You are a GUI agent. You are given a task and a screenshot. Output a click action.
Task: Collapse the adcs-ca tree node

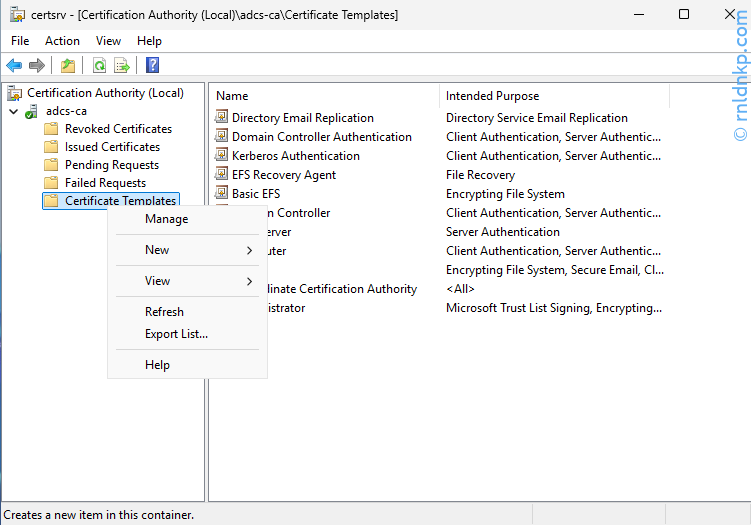(x=13, y=111)
